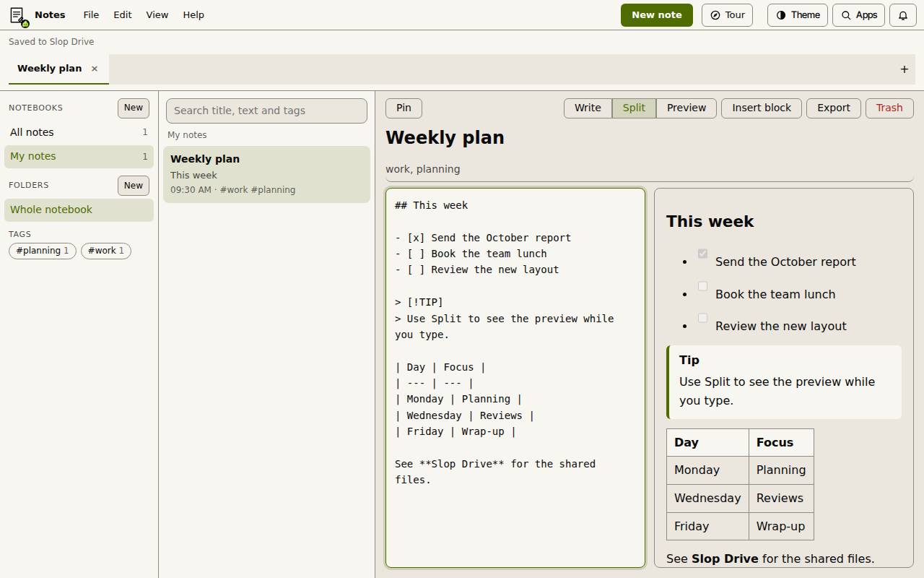The image size is (924, 578).
Task: Click the Notes app logo icon
Action: (18, 15)
